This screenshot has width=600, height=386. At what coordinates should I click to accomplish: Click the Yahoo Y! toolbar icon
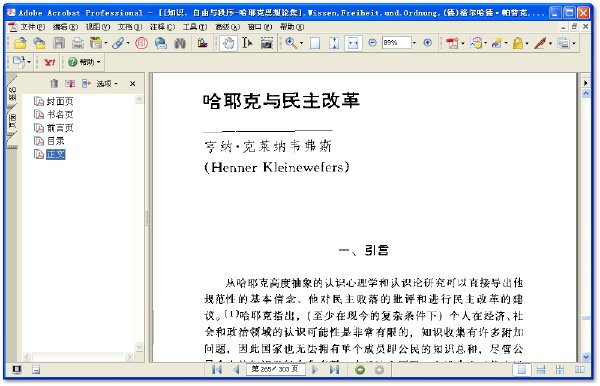49,62
